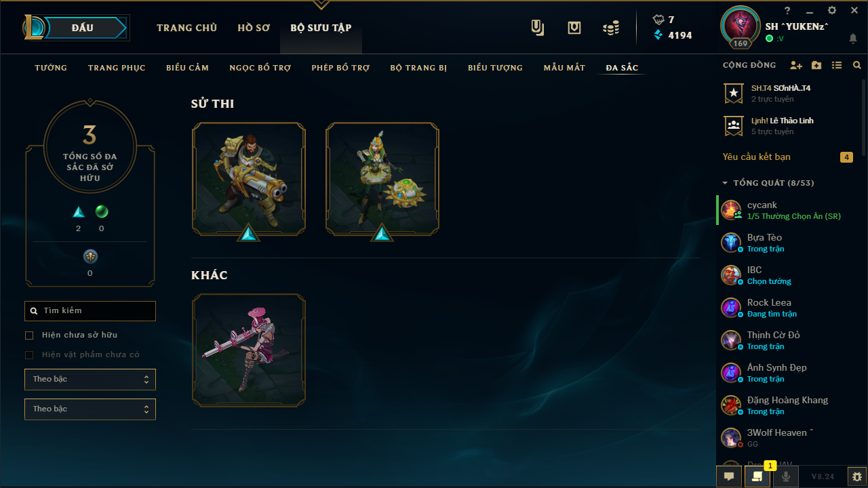
Task: Select the pink Caitlyn chroma thumbnail
Action: [249, 350]
